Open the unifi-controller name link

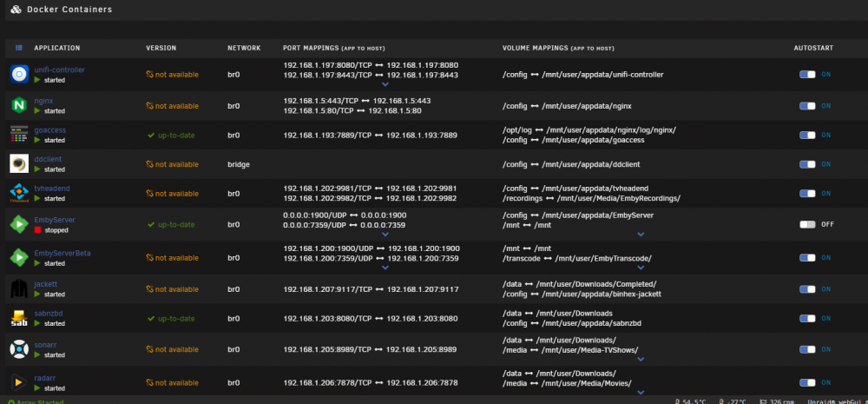point(60,70)
